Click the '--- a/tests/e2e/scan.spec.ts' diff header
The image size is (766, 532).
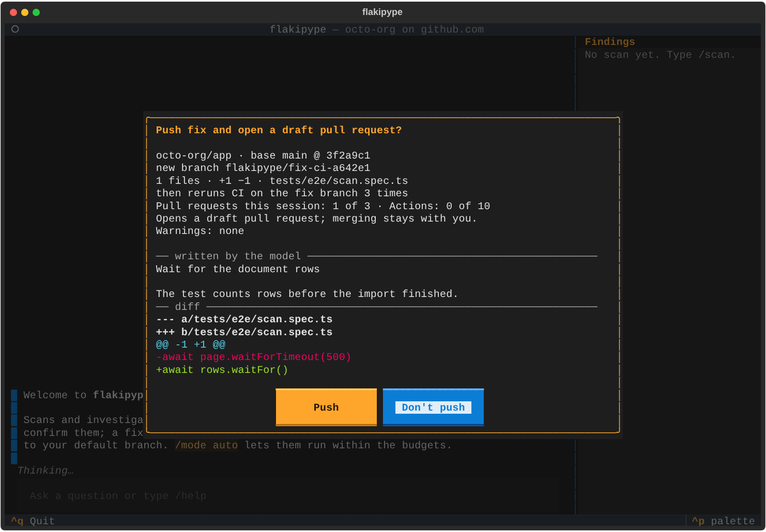tap(244, 319)
